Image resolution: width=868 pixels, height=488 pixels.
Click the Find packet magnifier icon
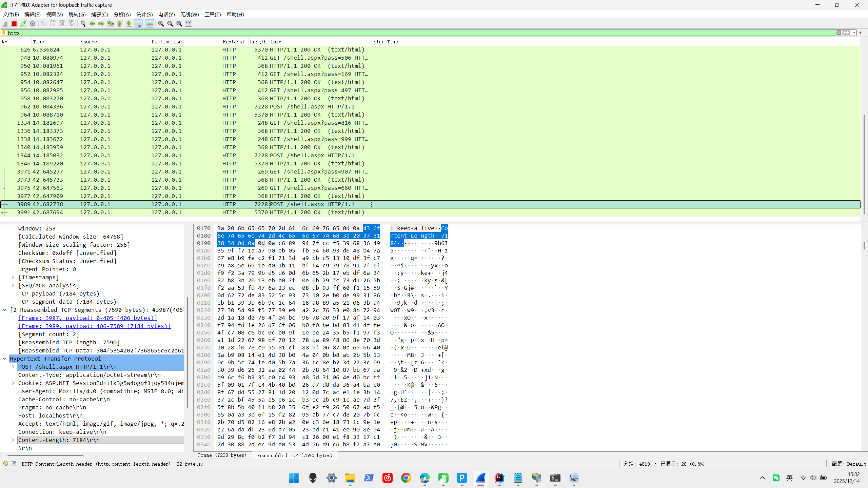click(x=83, y=24)
